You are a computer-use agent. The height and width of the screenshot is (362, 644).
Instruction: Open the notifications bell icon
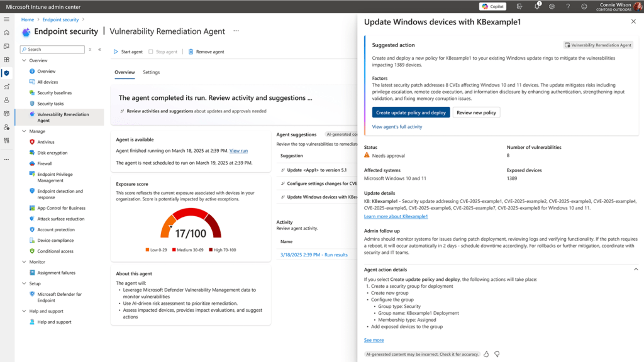tap(536, 6)
